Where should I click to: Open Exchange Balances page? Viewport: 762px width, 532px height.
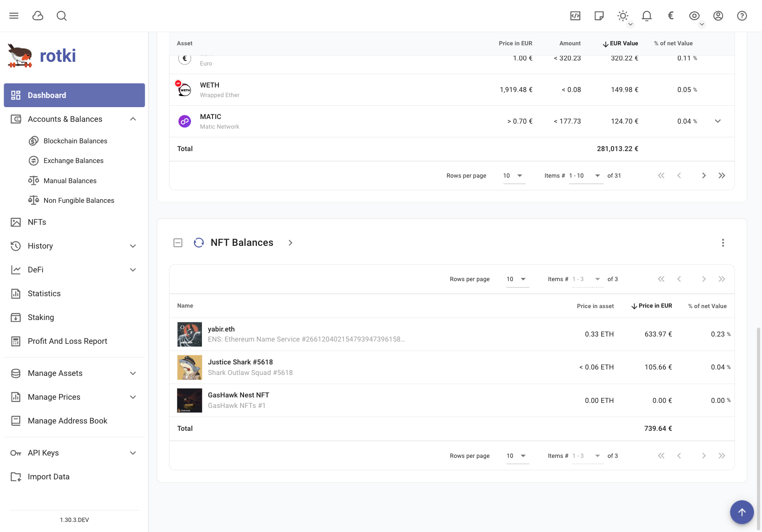(73, 161)
